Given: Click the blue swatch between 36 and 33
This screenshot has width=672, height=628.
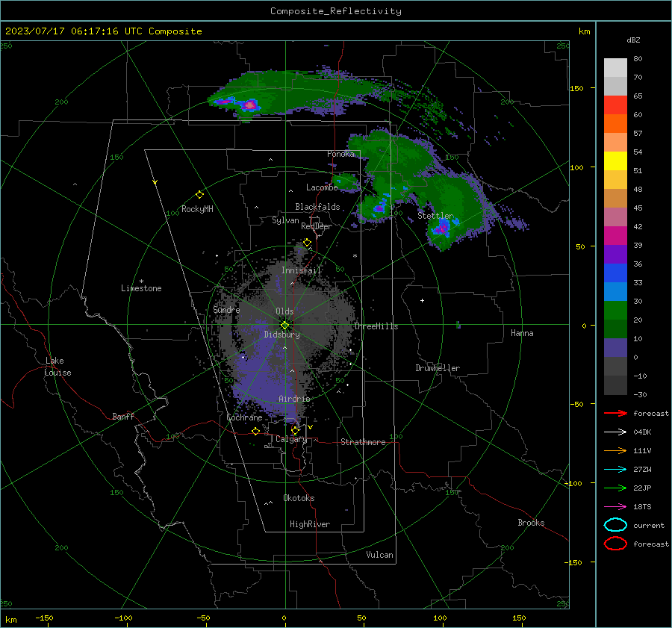Looking at the screenshot, I should pyautogui.click(x=615, y=273).
